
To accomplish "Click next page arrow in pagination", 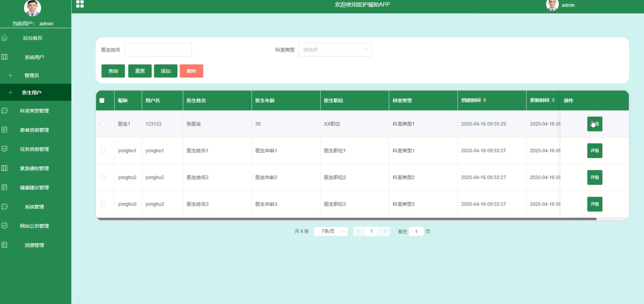I will tap(385, 231).
